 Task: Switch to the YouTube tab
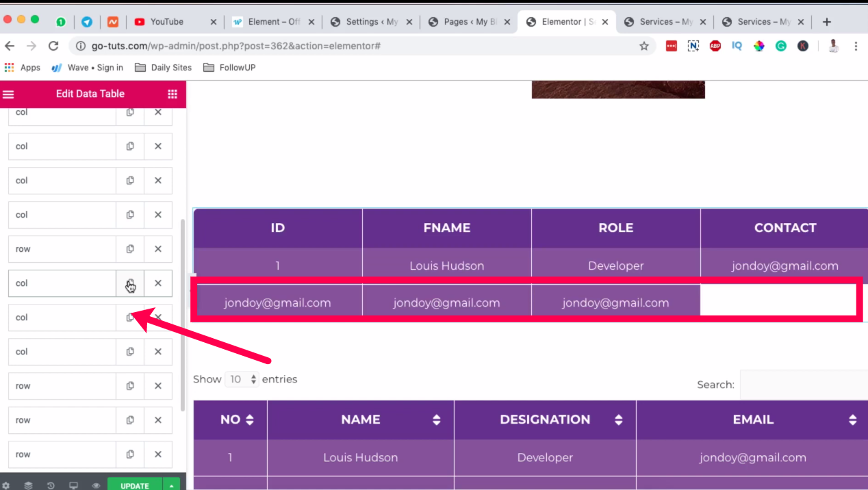pos(166,22)
